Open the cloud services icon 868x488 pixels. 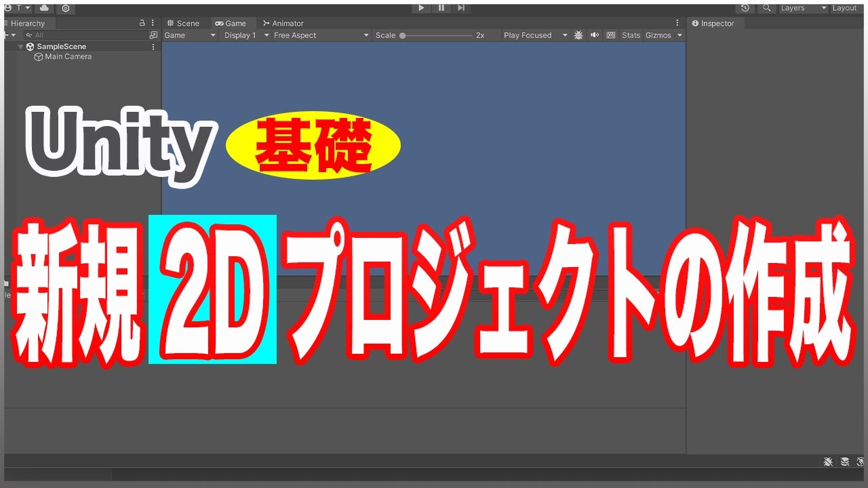[x=44, y=8]
